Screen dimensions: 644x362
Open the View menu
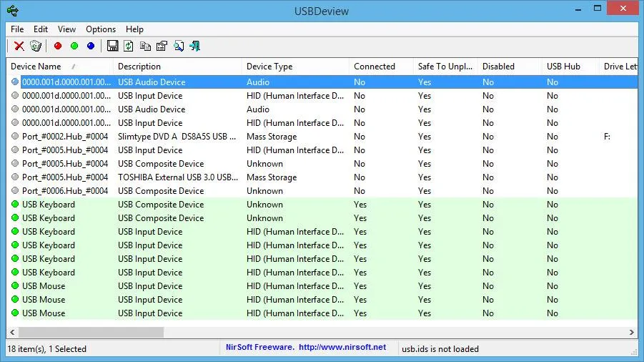66,29
